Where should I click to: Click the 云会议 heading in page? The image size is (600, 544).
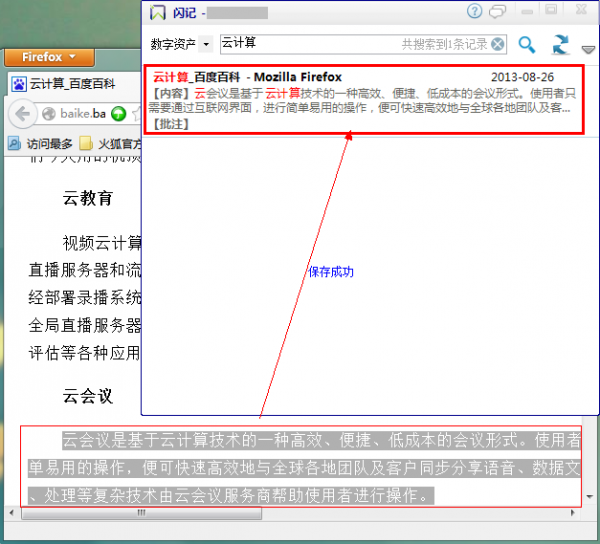point(88,396)
